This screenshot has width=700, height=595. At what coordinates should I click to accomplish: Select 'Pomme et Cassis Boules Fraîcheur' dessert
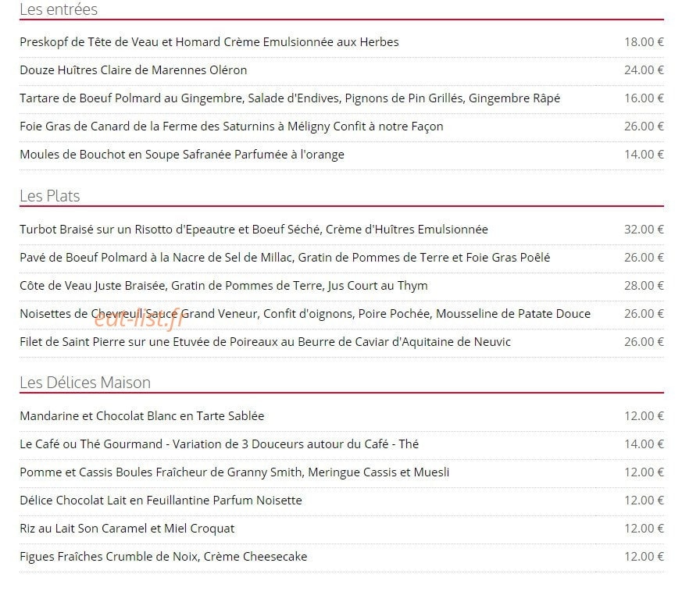point(234,472)
